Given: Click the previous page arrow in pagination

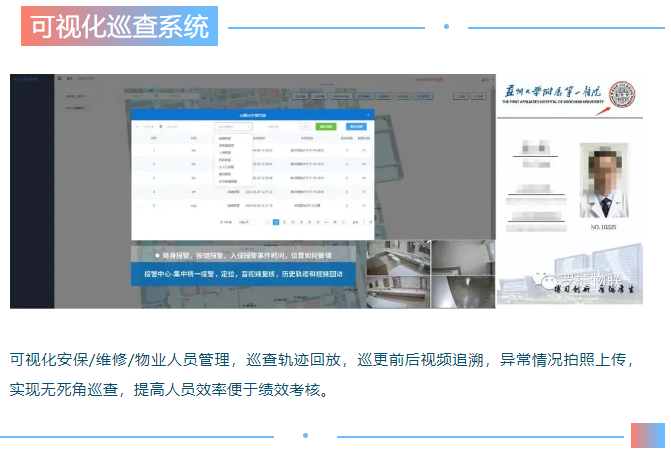Looking at the screenshot, I should (266, 221).
